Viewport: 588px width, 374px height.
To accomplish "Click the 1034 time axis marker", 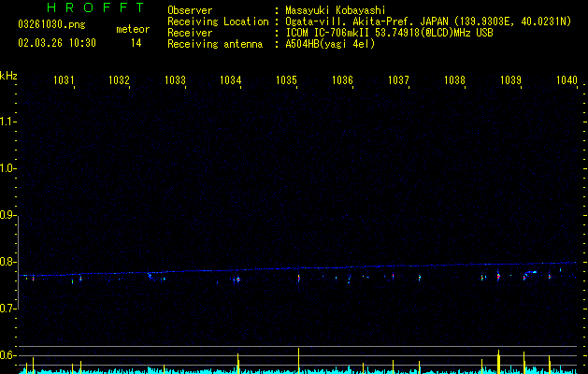I will (x=230, y=80).
